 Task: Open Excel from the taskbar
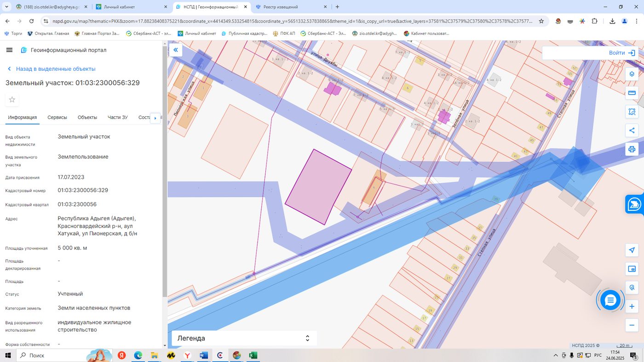pyautogui.click(x=253, y=355)
